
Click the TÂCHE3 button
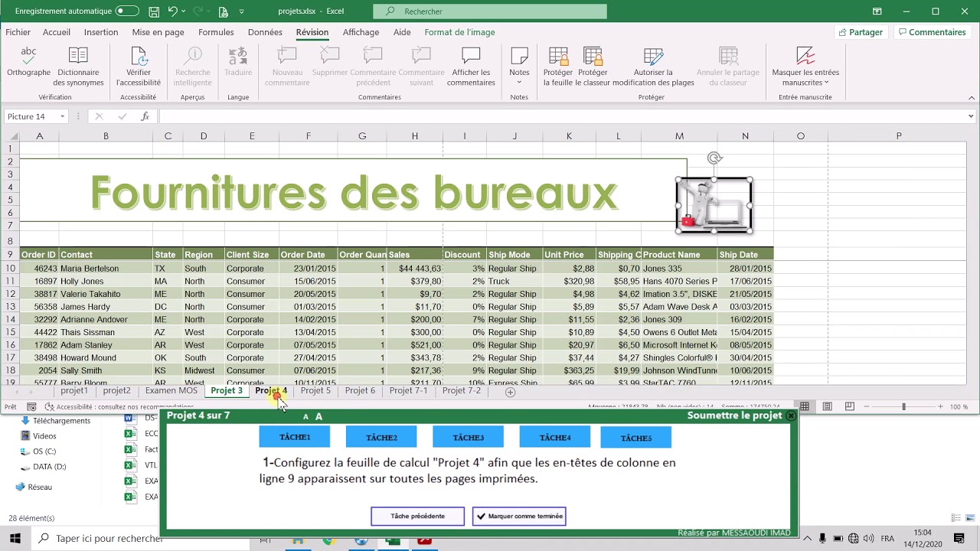(468, 437)
